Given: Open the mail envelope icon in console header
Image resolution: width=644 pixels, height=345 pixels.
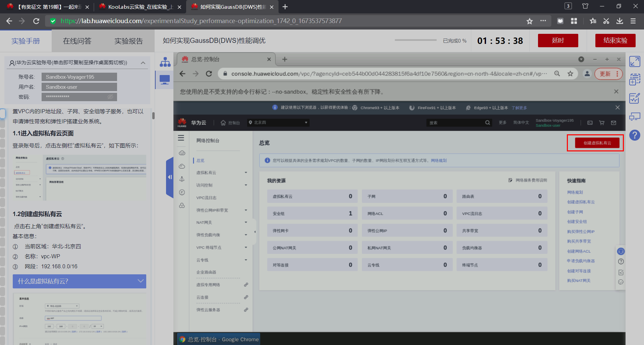Looking at the screenshot, I should (613, 123).
